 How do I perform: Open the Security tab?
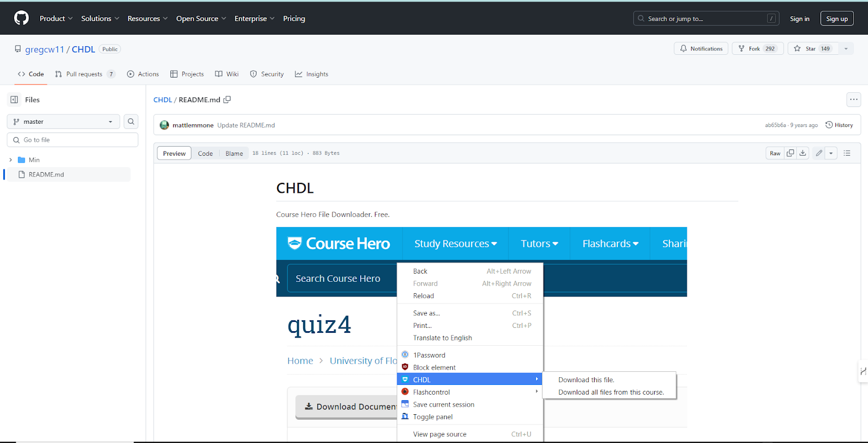[x=267, y=74]
